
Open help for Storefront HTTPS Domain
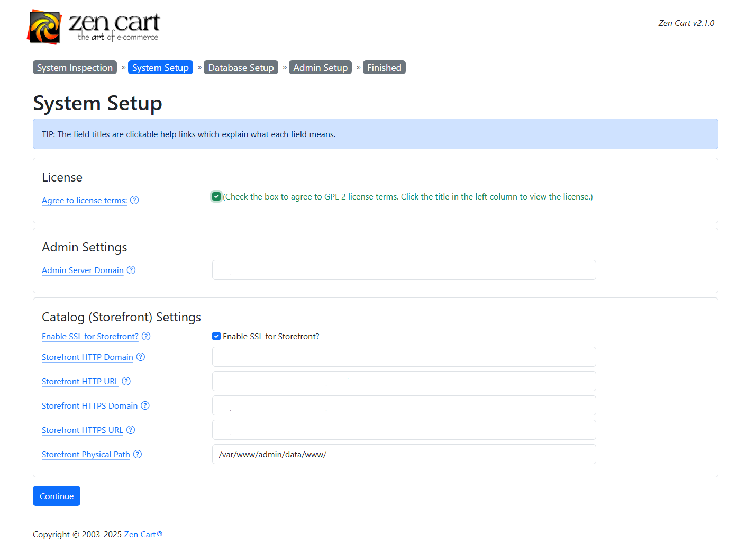pyautogui.click(x=145, y=405)
